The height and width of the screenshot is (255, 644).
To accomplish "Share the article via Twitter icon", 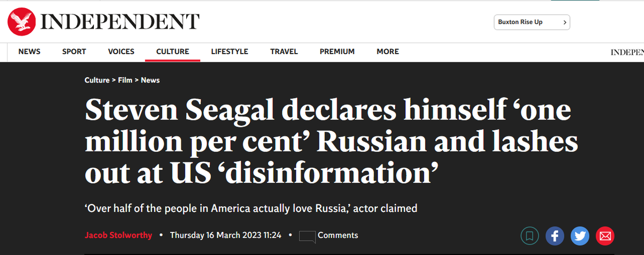I will pyautogui.click(x=580, y=236).
